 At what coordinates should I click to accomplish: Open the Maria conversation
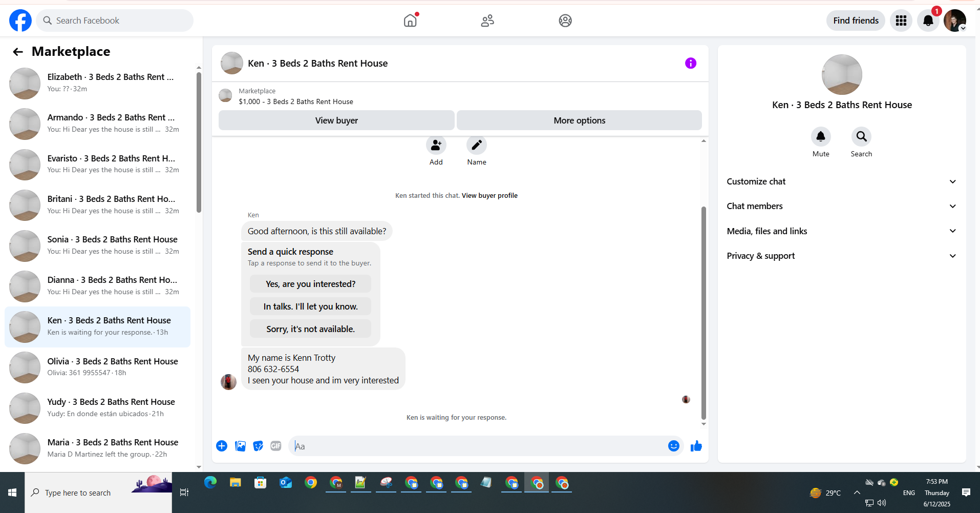97,448
